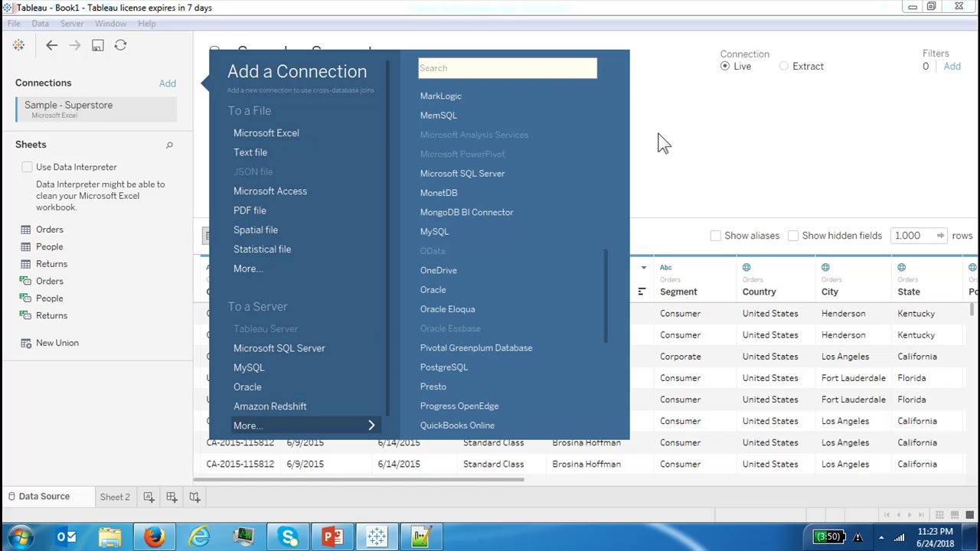Click the globe icon above the City column
This screenshot has height=551, width=980.
click(x=825, y=267)
